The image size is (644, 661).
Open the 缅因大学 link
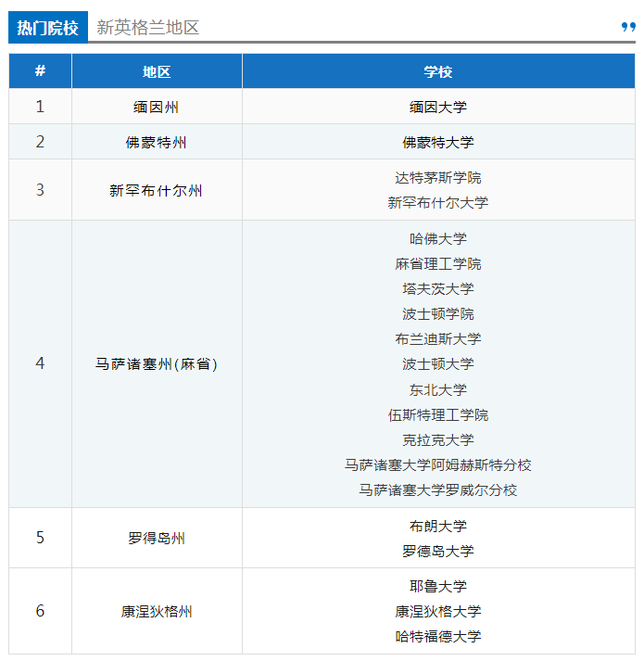[x=438, y=108]
